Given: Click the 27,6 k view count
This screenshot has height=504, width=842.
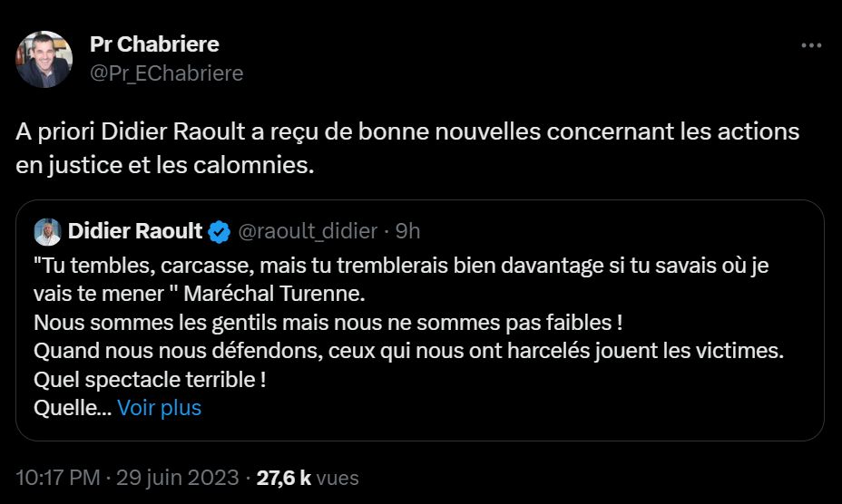Looking at the screenshot, I should coord(284,477).
